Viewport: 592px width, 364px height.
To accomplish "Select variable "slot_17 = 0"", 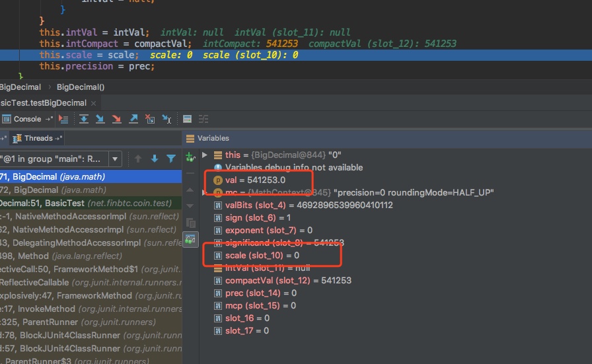I will [x=242, y=331].
